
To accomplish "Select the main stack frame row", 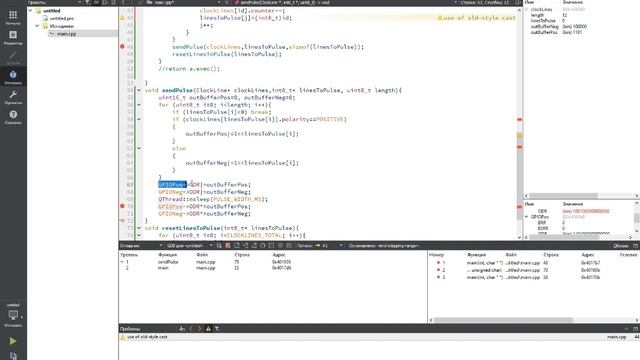I will point(273,268).
